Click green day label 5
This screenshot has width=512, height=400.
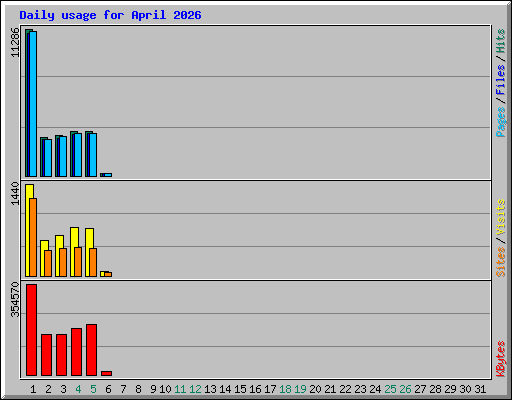pyautogui.click(x=93, y=389)
